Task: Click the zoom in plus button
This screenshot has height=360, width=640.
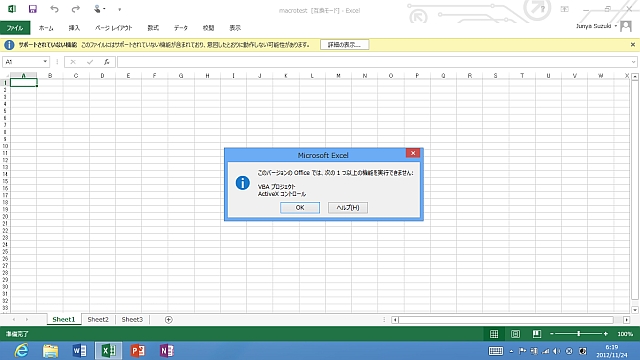Action: click(606, 334)
